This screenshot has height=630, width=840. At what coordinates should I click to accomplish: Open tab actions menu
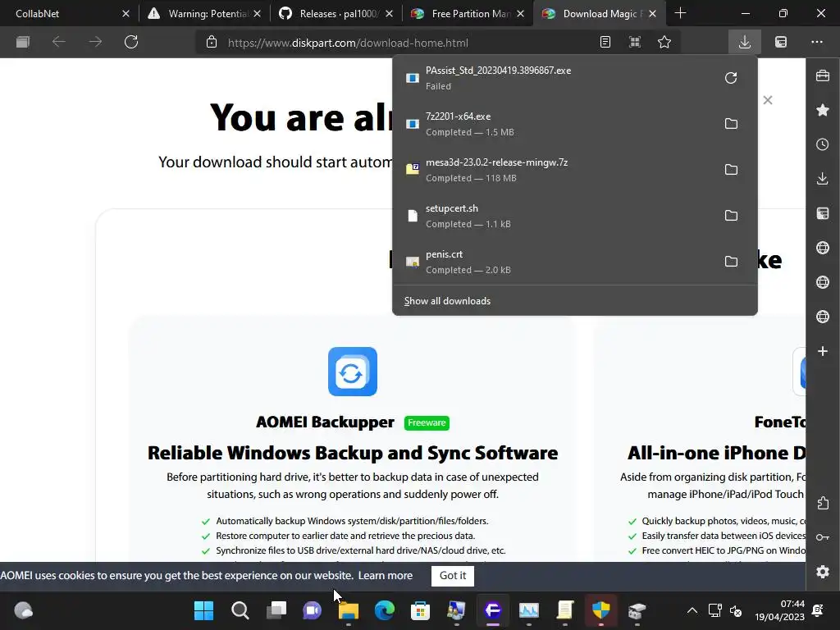coord(22,42)
